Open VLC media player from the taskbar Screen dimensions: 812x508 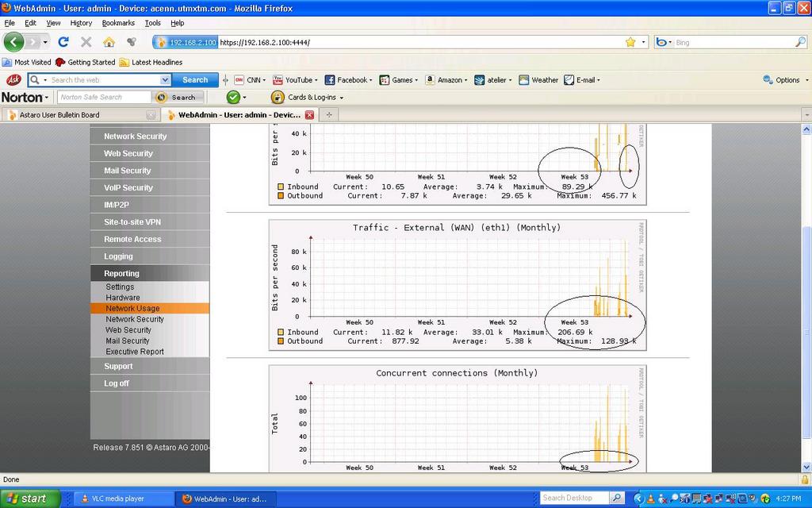pyautogui.click(x=124, y=498)
